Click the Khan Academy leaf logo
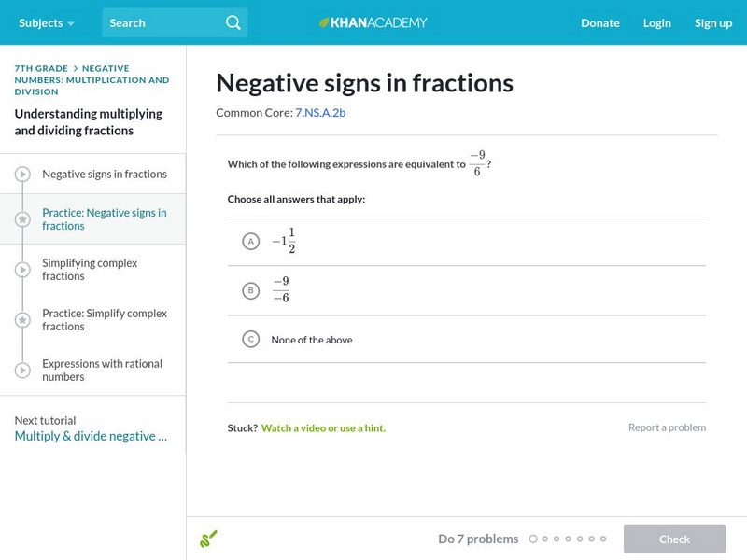The image size is (747, 560). tap(325, 22)
